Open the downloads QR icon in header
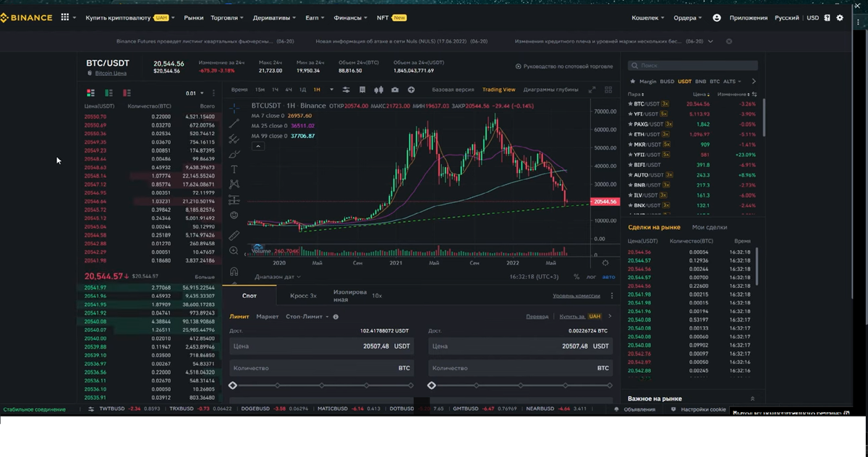Image resolution: width=868 pixels, height=457 pixels. pyautogui.click(x=827, y=17)
